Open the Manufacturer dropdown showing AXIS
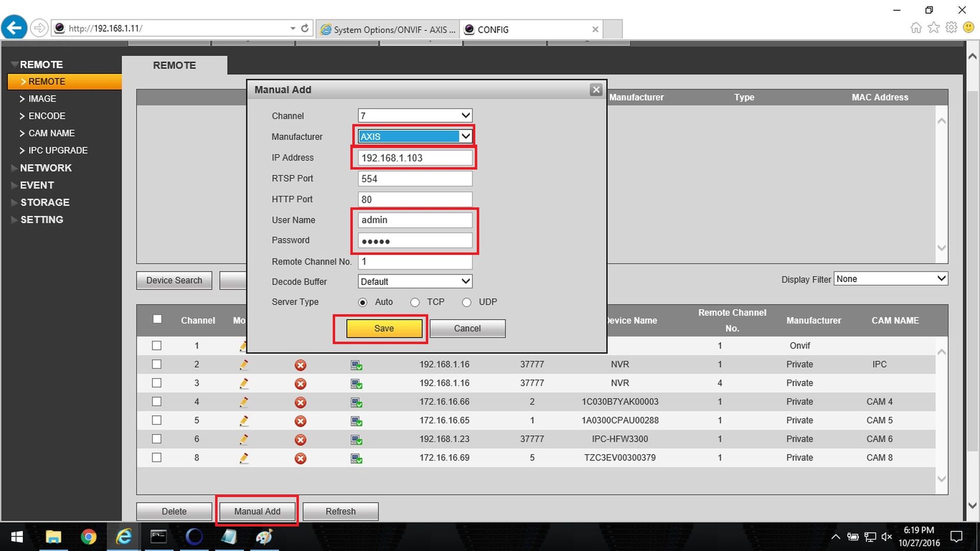Image resolution: width=980 pixels, height=551 pixels. 414,136
